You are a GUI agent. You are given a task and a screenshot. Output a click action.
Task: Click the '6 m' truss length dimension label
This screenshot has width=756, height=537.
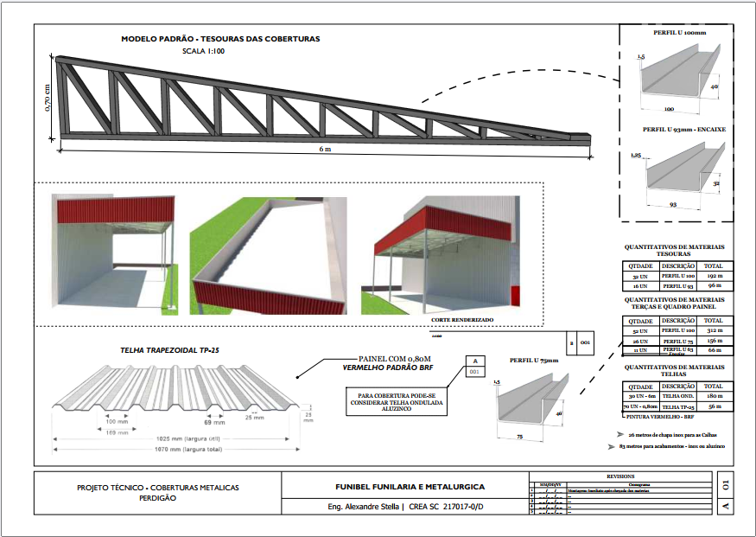[x=326, y=150]
